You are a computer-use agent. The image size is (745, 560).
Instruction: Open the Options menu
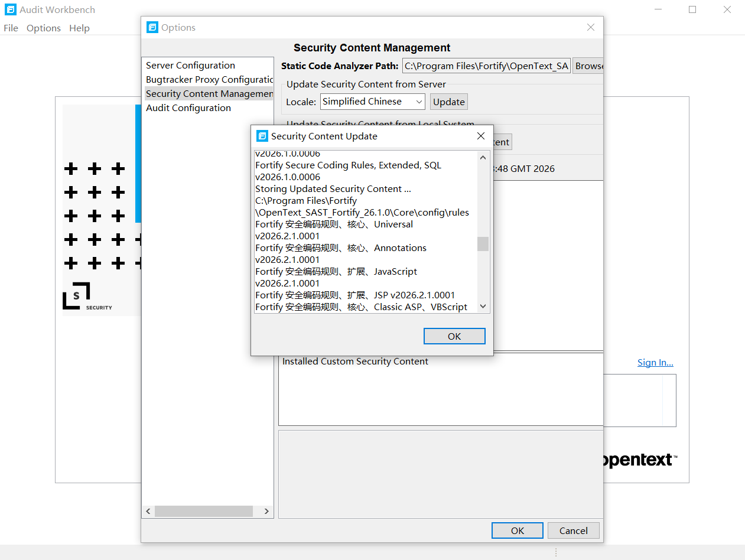pos(44,28)
